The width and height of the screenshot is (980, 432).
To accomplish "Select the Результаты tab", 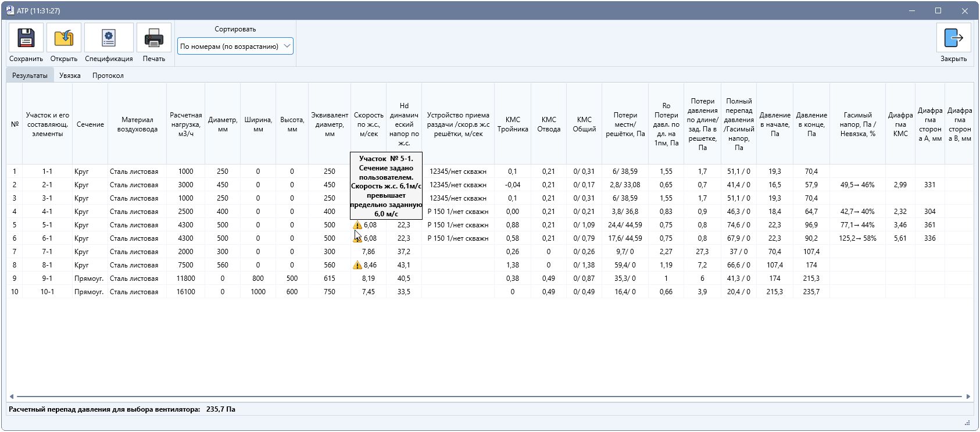I will pyautogui.click(x=30, y=76).
